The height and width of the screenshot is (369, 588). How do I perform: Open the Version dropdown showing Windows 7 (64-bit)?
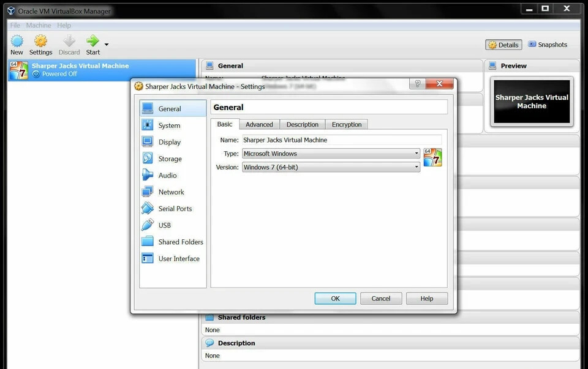(x=331, y=167)
